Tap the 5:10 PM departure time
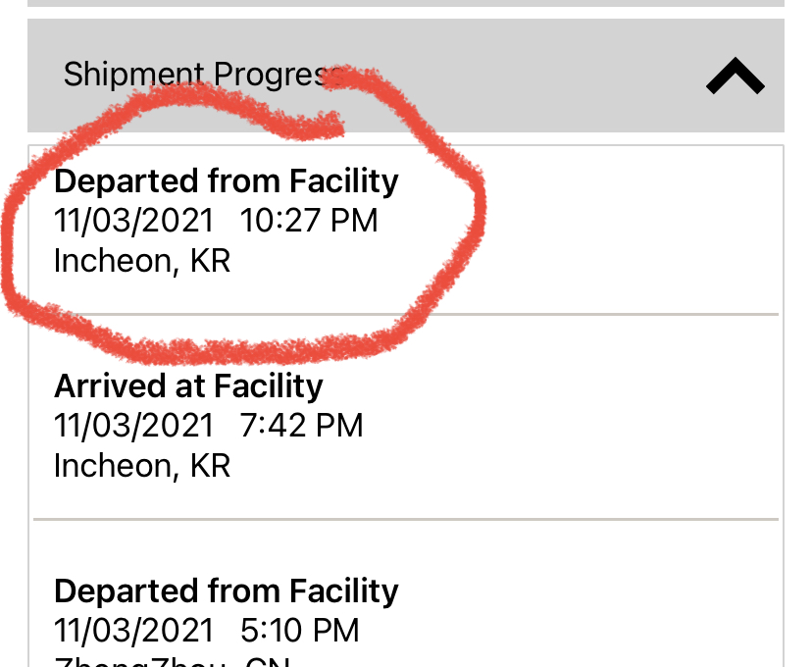Screen dimensions: 812x667 click(300, 630)
